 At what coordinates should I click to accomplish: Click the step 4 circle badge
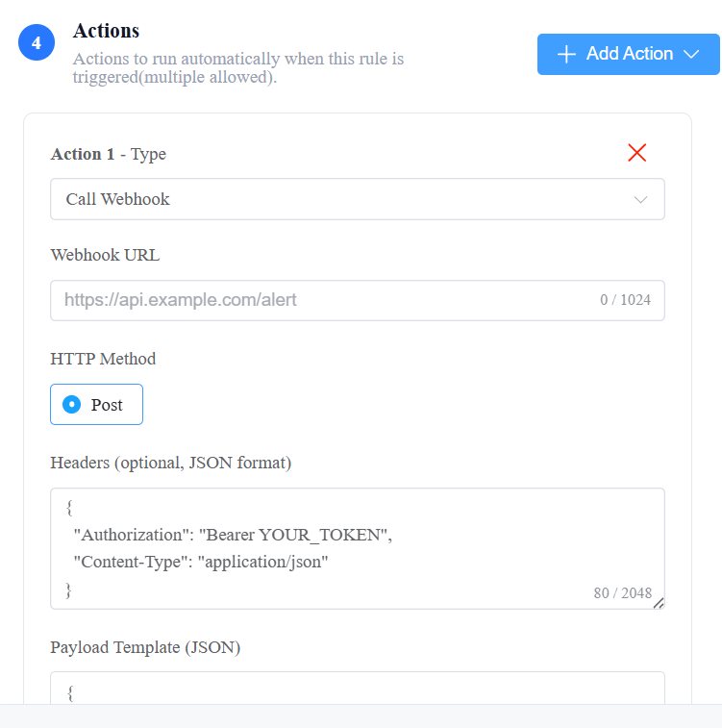click(37, 42)
